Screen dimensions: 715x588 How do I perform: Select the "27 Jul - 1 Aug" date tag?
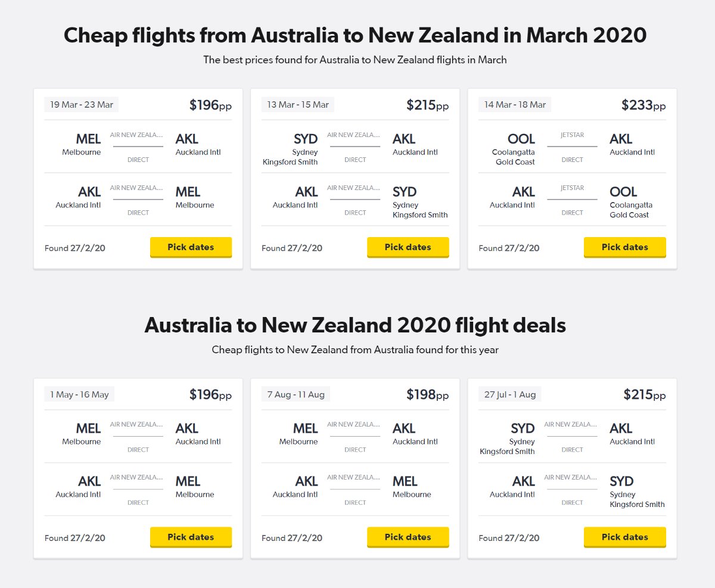510,394
